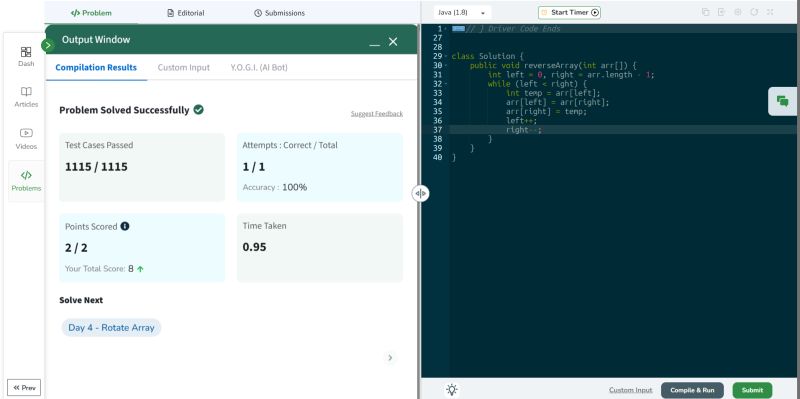Click the Points Scored info icon
Image resolution: width=800 pixels, height=399 pixels.
125,226
